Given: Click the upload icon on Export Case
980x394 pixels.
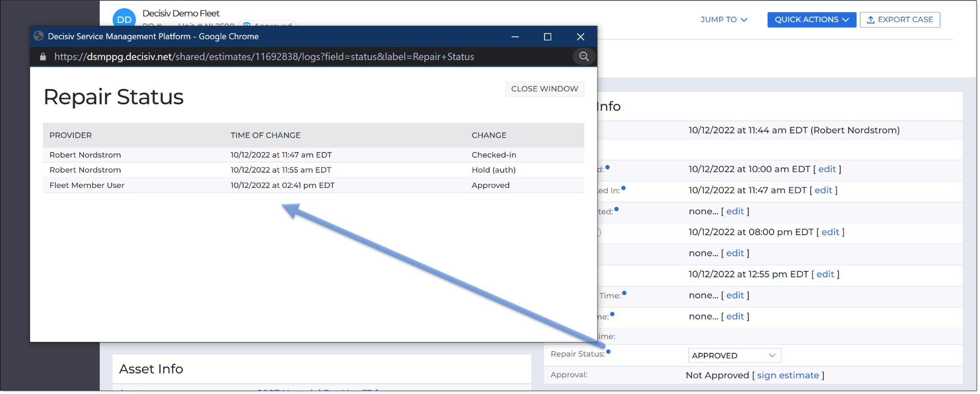Looking at the screenshot, I should [x=871, y=20].
